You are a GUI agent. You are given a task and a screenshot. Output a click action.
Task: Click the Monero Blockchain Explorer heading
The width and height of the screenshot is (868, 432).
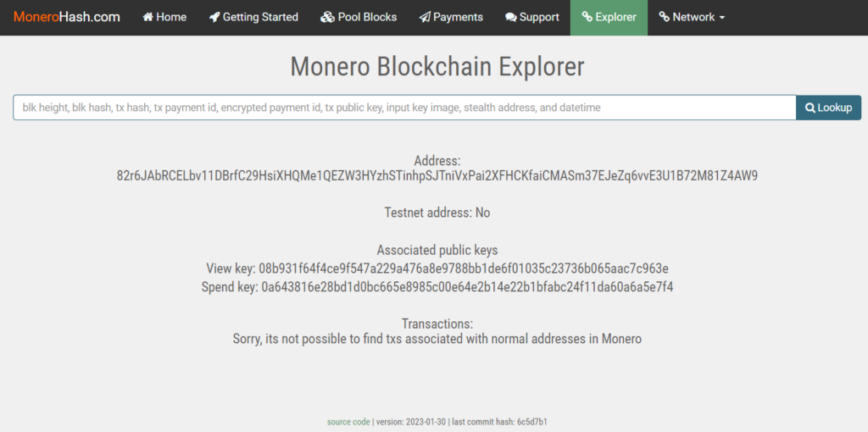click(x=437, y=66)
